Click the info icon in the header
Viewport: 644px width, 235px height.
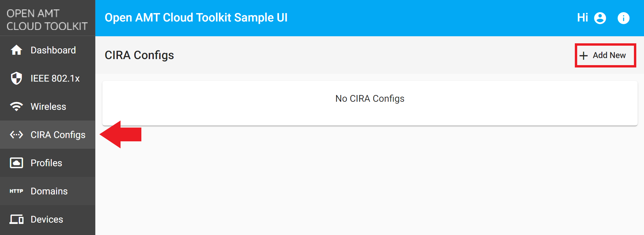pos(624,18)
